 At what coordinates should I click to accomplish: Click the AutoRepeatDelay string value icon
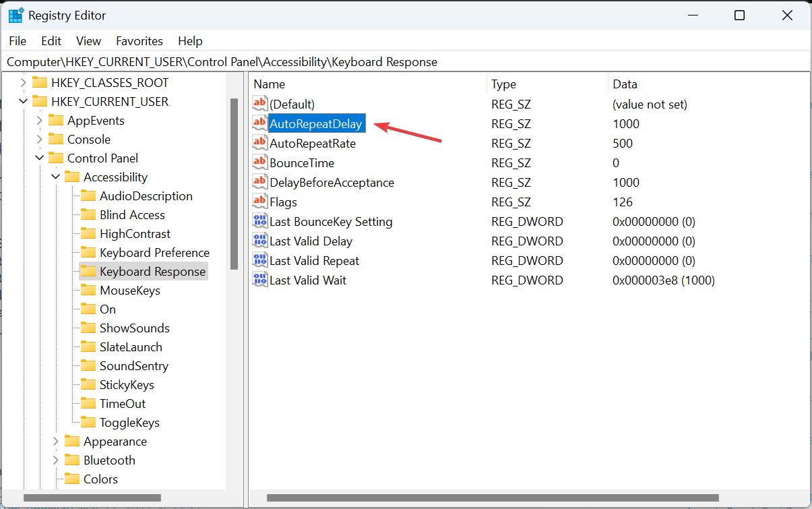(260, 123)
